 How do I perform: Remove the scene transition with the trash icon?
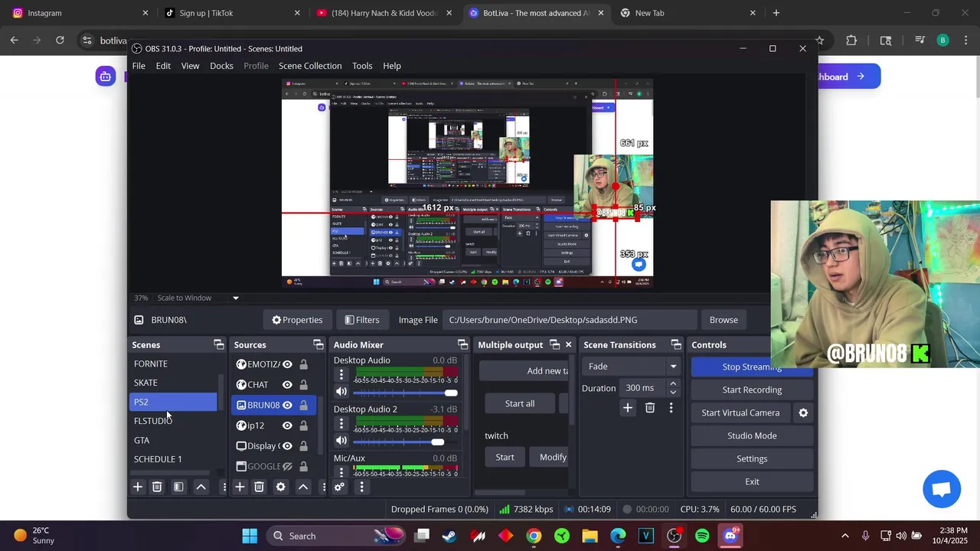coord(650,408)
